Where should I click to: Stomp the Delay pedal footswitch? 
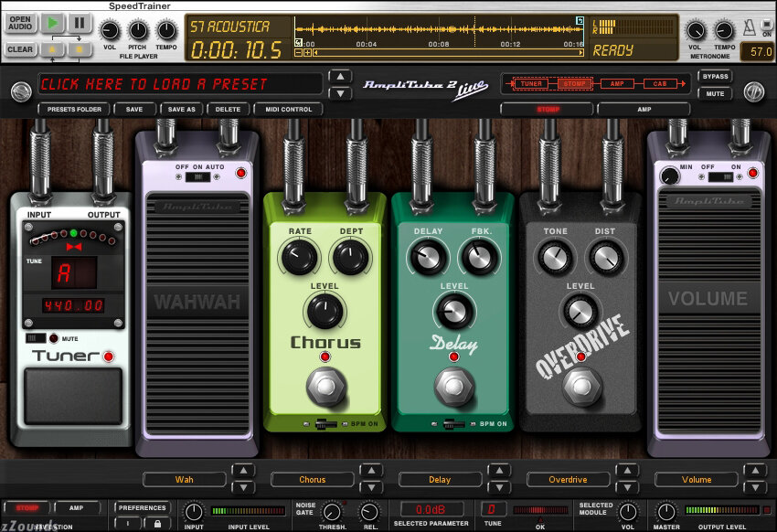click(x=453, y=387)
